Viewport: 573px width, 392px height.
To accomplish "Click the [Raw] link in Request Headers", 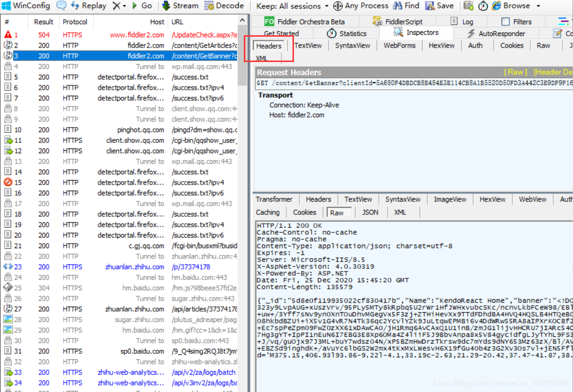I will [515, 72].
